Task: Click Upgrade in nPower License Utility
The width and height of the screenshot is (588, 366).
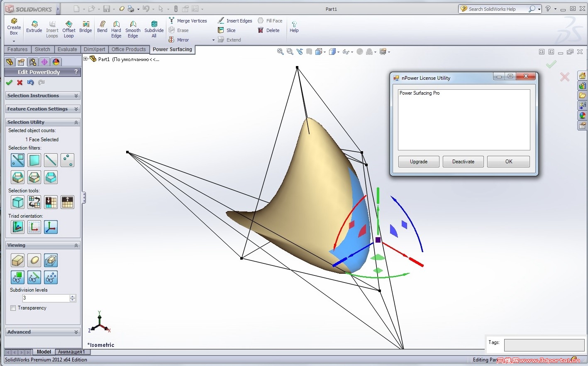Action: (419, 162)
